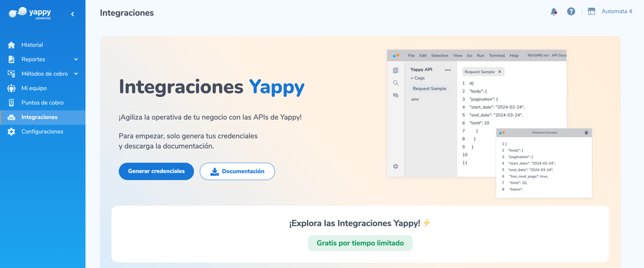Click Gratis por tiempo limitado badge
The image size is (644, 268).
(x=360, y=243)
